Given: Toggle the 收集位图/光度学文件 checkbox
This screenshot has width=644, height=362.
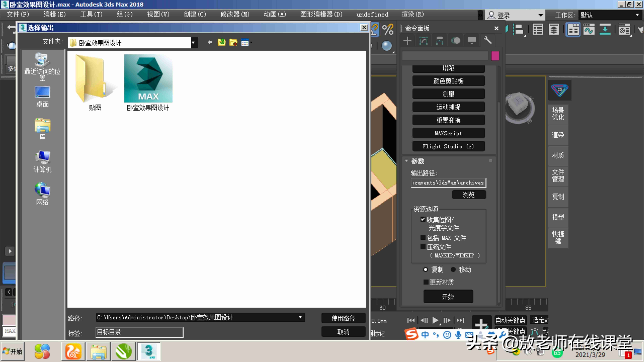Looking at the screenshot, I should (423, 219).
